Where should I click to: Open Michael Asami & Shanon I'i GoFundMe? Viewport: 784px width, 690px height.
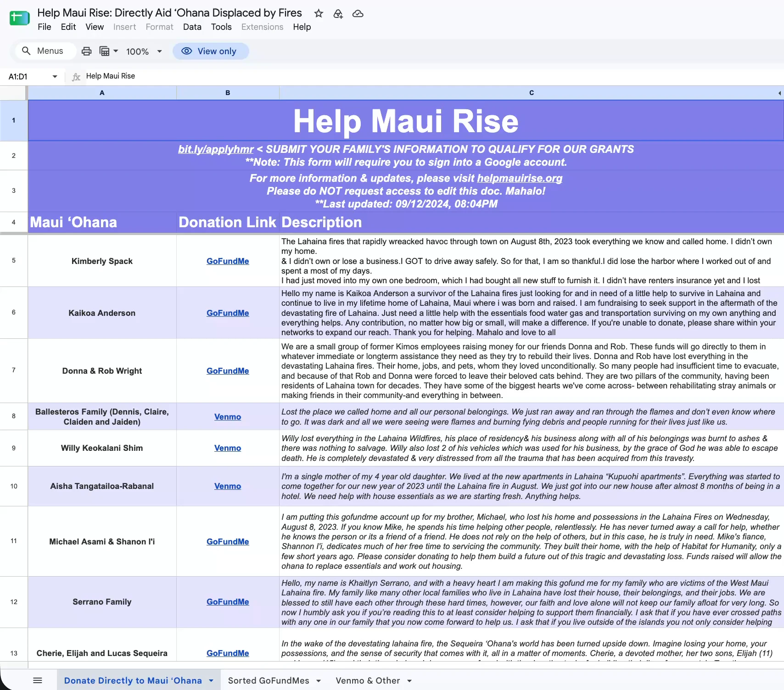(x=228, y=542)
